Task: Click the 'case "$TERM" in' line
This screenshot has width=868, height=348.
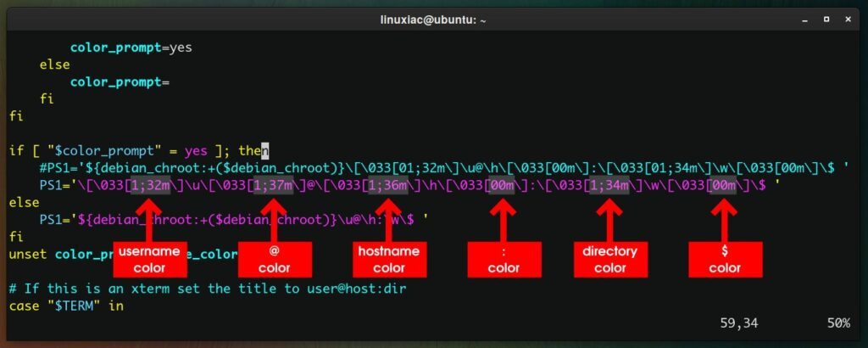Action: click(x=66, y=306)
